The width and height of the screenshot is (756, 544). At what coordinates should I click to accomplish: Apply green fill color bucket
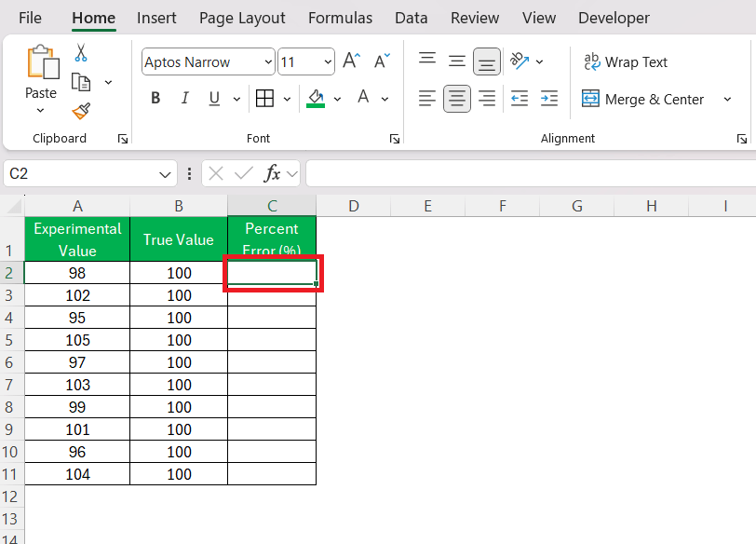point(316,99)
